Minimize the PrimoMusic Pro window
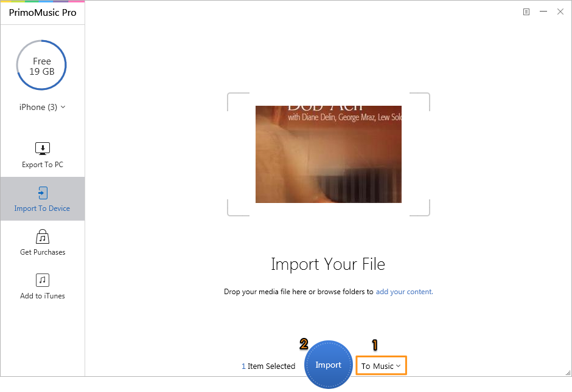This screenshot has height=392, width=572. tap(543, 12)
